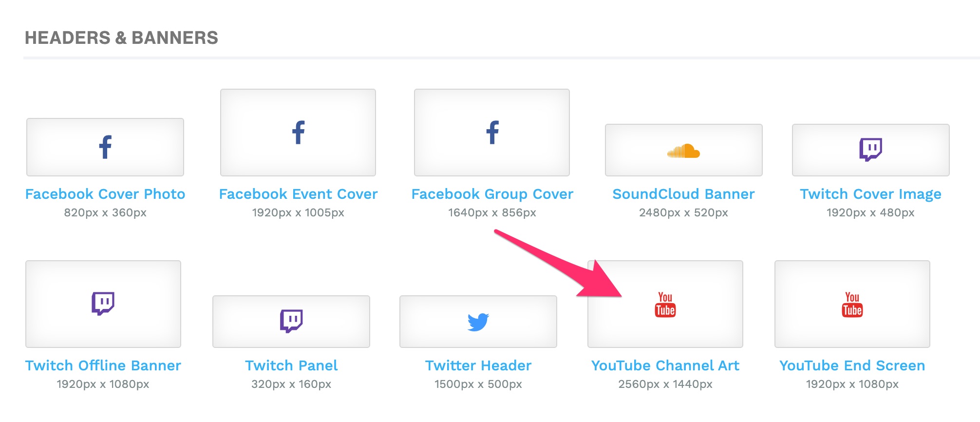
Task: Select the Twitch Panel link
Action: [x=291, y=365]
